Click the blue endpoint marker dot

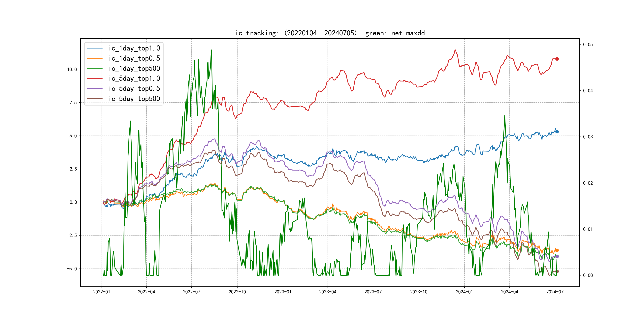(557, 132)
